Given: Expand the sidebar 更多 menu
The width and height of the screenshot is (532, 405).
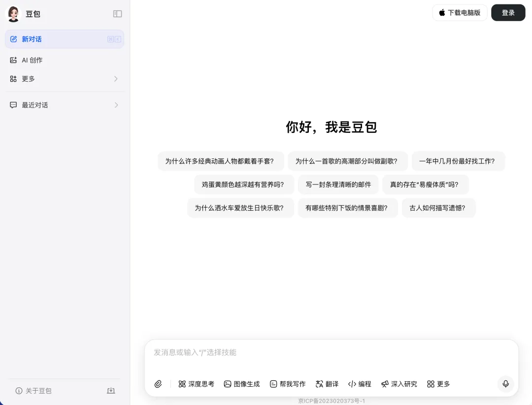Looking at the screenshot, I should tap(65, 79).
